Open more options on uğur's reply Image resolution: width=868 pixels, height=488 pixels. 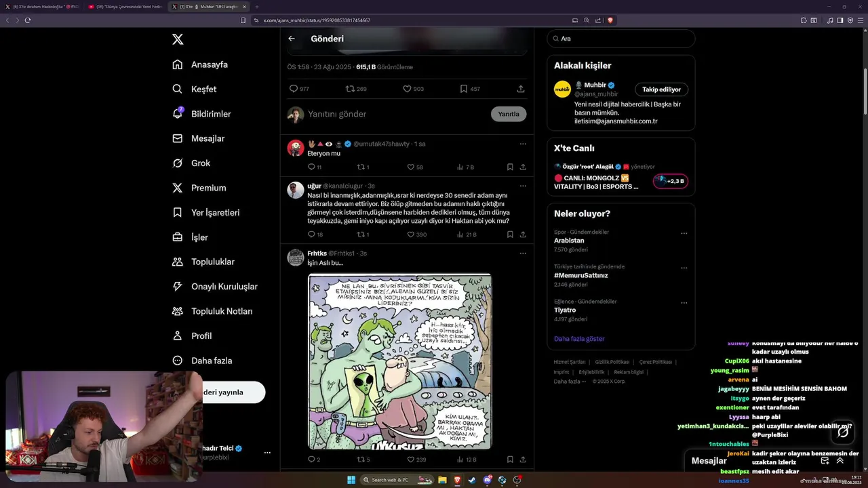(x=523, y=186)
